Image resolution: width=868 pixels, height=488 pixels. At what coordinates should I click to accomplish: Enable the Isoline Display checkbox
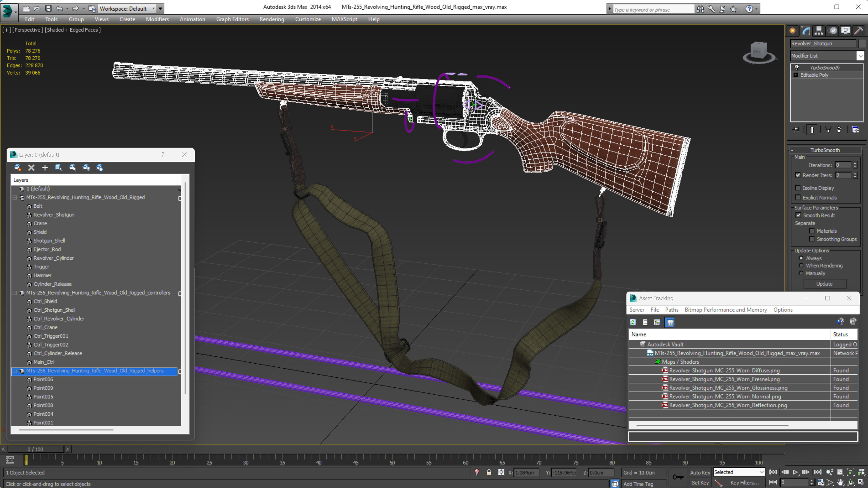(798, 188)
